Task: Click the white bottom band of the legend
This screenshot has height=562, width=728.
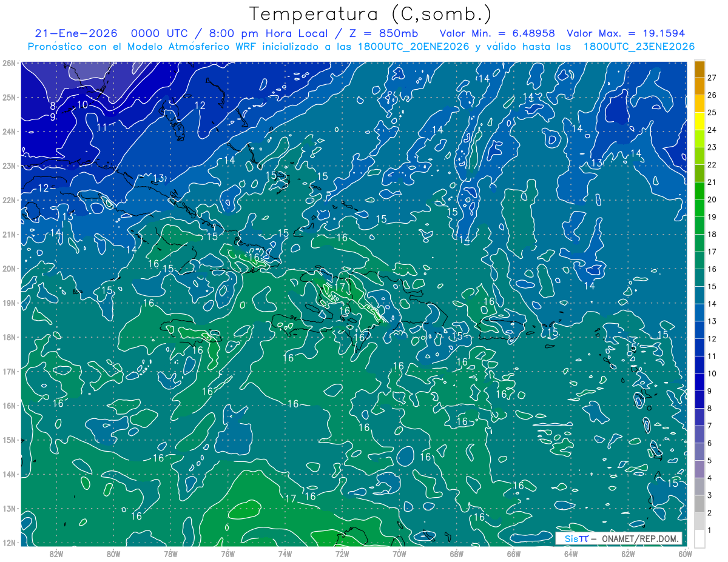Action: 699,538
